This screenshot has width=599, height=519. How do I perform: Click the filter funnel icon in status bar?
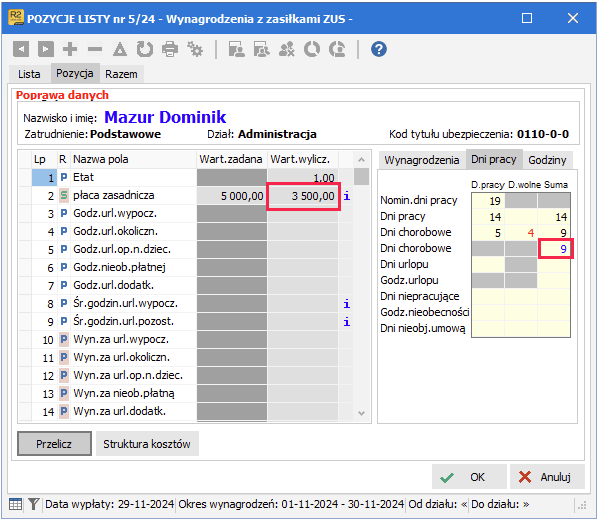click(33, 504)
